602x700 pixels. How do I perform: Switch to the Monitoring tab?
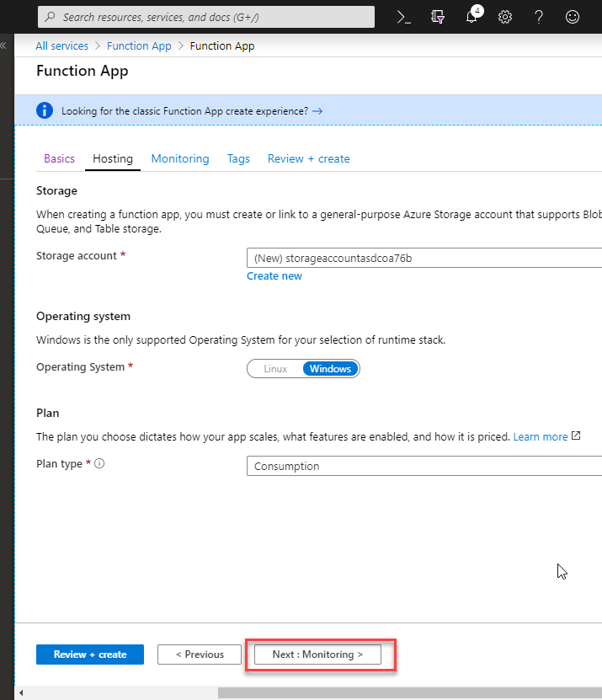[180, 159]
